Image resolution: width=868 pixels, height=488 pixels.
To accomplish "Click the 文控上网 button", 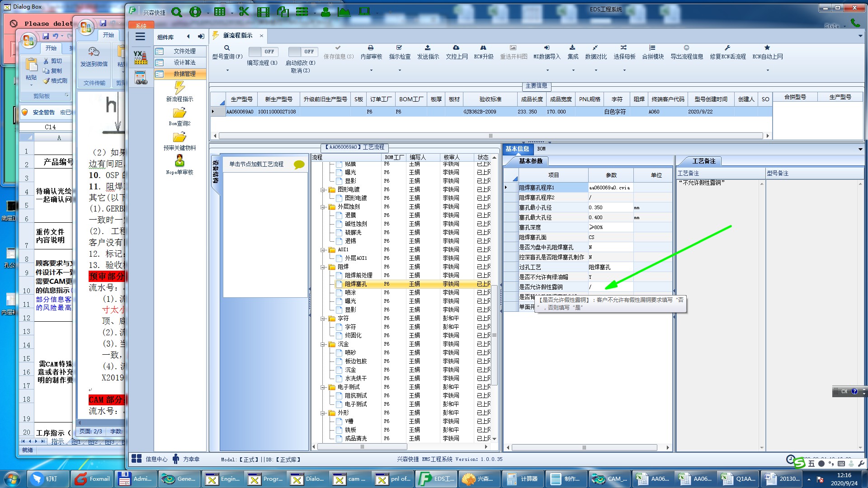I will pyautogui.click(x=456, y=52).
